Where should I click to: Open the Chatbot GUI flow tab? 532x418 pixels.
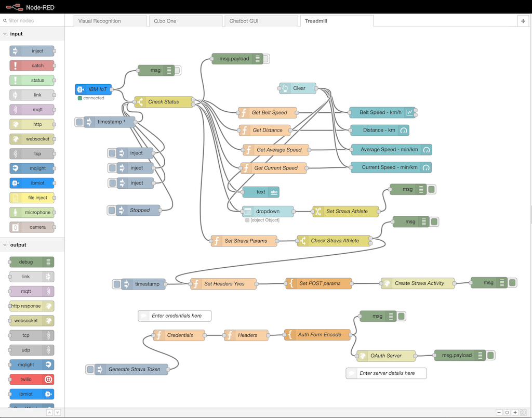click(x=261, y=21)
